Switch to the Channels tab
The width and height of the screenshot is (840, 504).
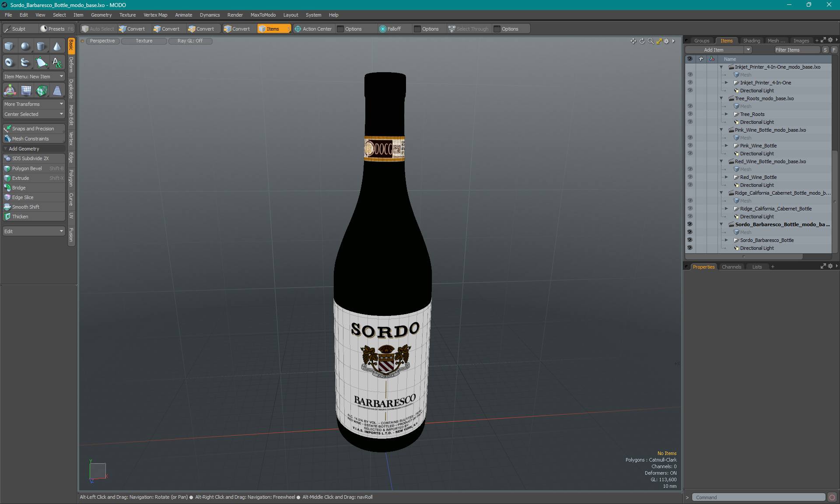pos(731,267)
